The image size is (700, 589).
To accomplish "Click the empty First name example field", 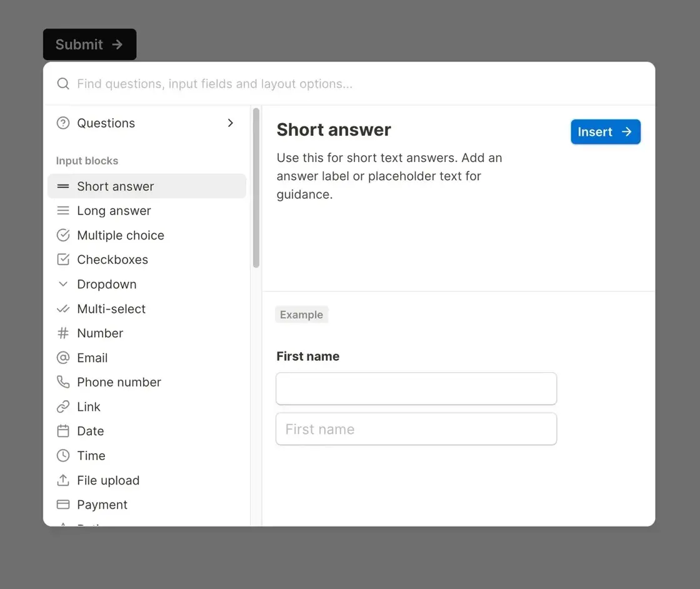I will [416, 388].
